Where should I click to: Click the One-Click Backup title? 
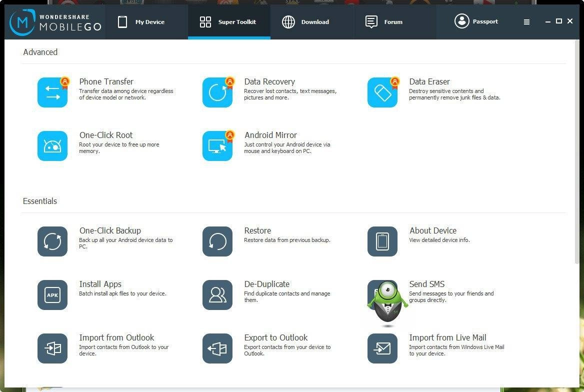pyautogui.click(x=110, y=230)
